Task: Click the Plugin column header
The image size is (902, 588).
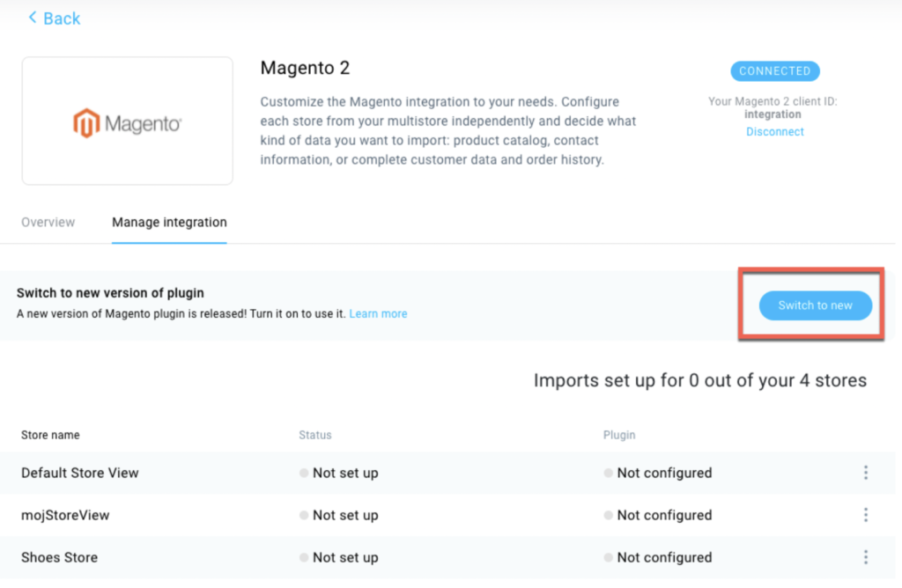Action: (619, 435)
